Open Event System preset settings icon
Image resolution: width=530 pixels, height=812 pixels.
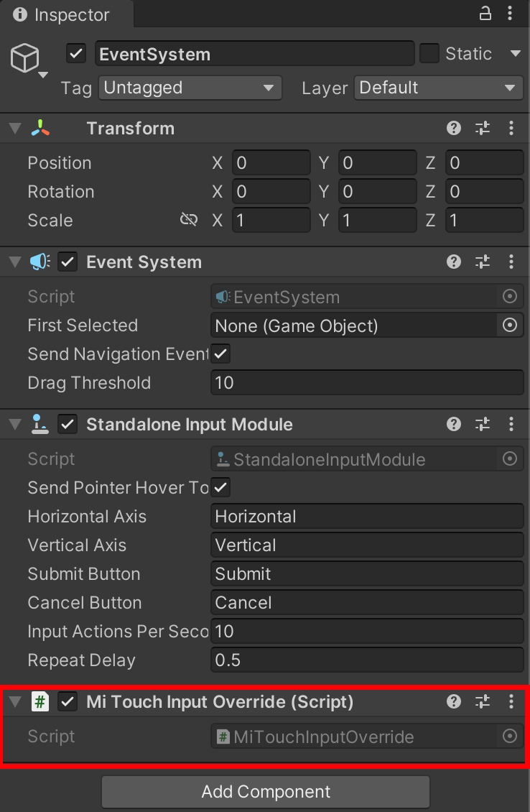click(x=483, y=262)
